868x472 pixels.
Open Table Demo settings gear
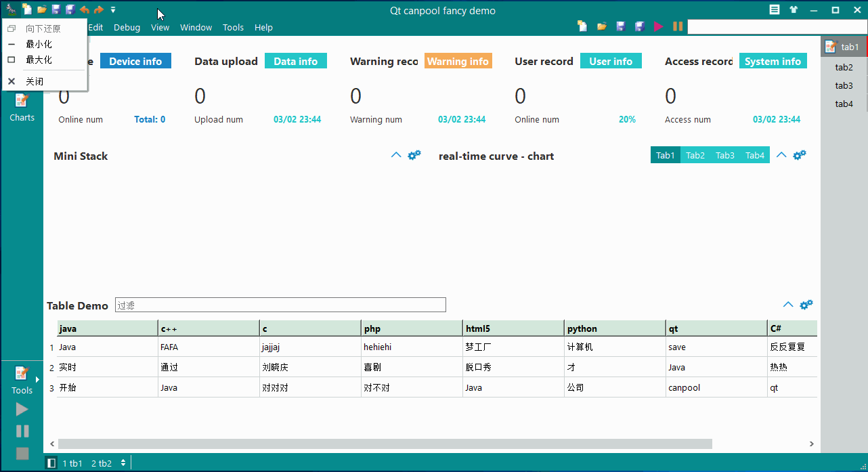pos(806,305)
